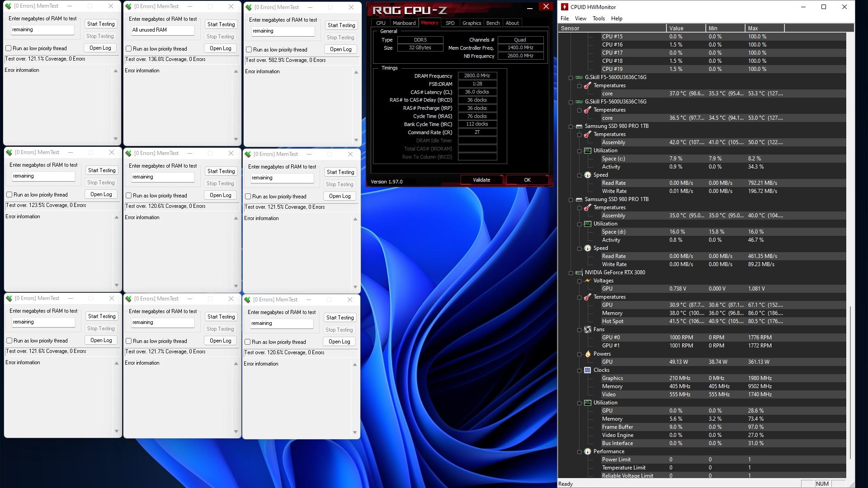Start testing in the 121.6% coverage MemTest window
This screenshot has width=868, height=488.
click(102, 316)
